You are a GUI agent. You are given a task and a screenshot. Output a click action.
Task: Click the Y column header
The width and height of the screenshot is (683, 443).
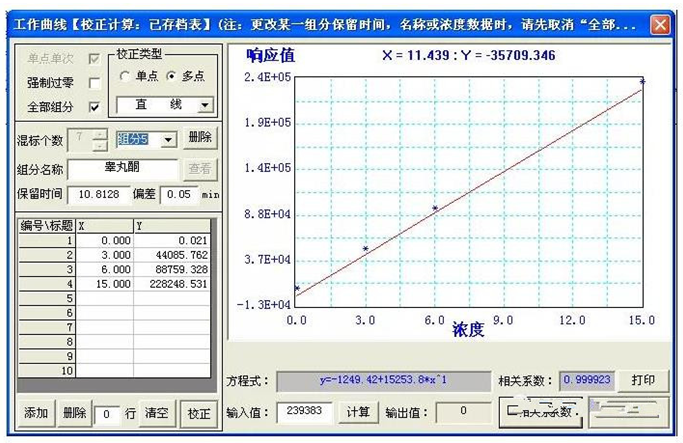[172, 226]
